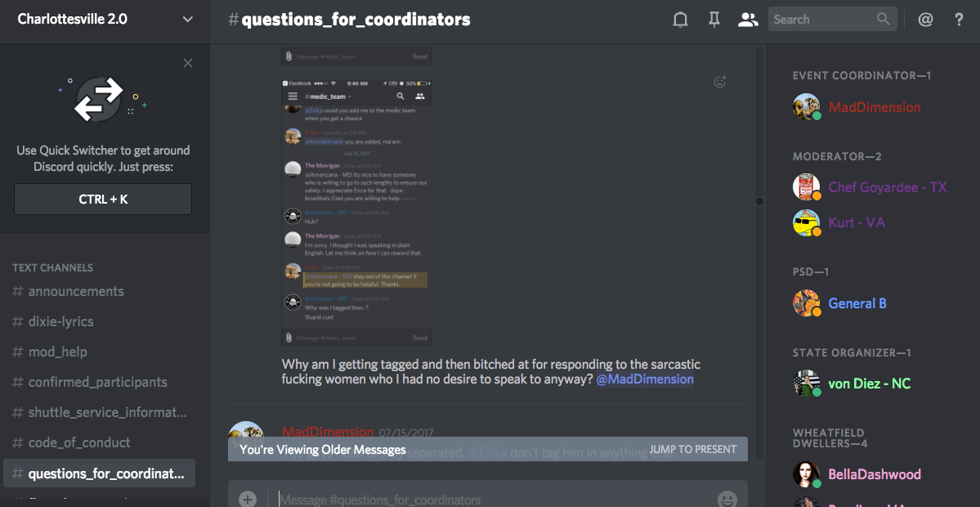Open notification settings bell icon
Screen dimensions: 980x507
[680, 20]
